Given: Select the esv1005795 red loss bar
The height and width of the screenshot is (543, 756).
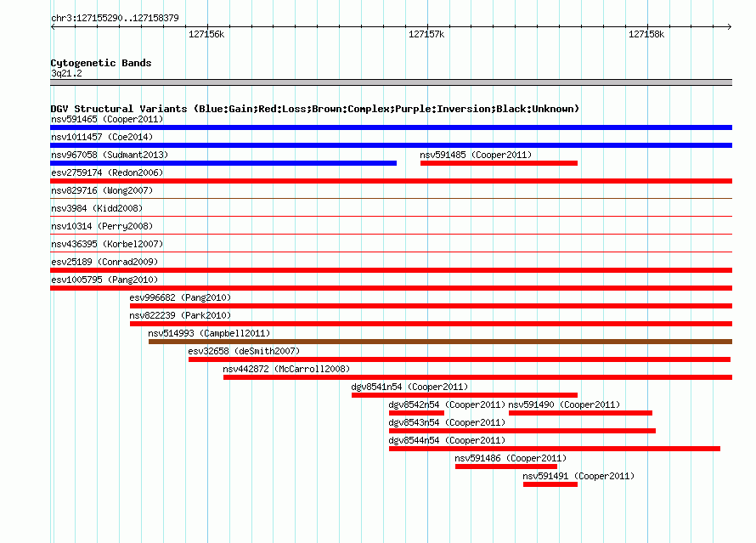Looking at the screenshot, I should pyautogui.click(x=391, y=288).
